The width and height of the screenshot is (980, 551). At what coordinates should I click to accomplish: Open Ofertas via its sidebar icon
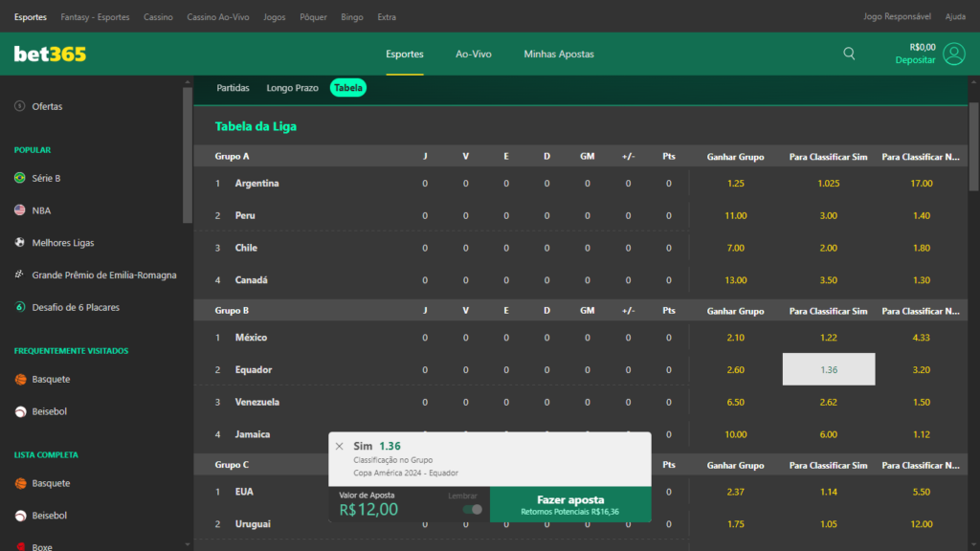(x=20, y=106)
